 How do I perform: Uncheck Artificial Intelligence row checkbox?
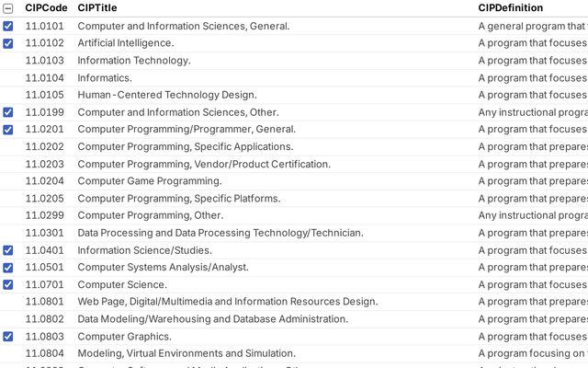[x=8, y=43]
